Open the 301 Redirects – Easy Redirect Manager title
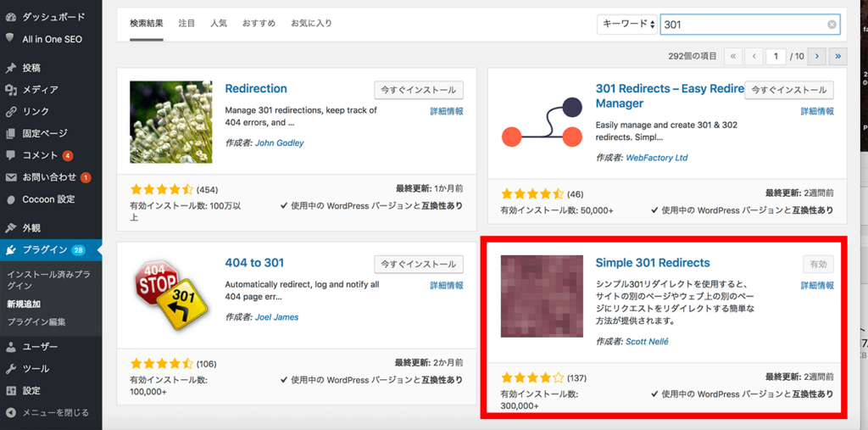Viewport: 868px width, 430px height. pos(670,96)
